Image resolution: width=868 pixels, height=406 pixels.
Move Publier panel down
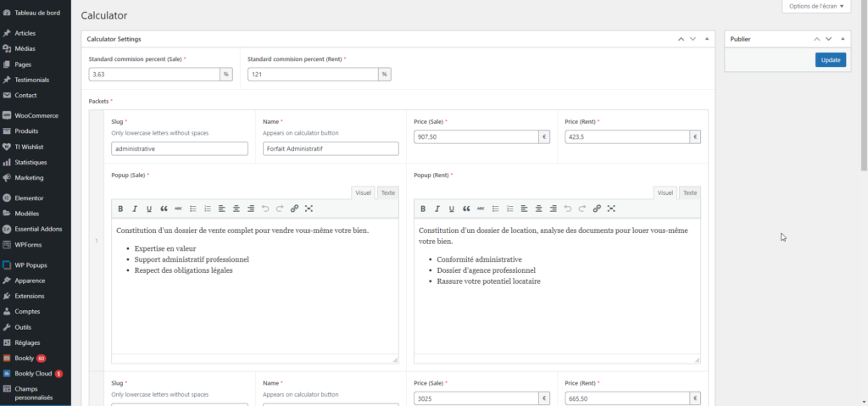829,39
